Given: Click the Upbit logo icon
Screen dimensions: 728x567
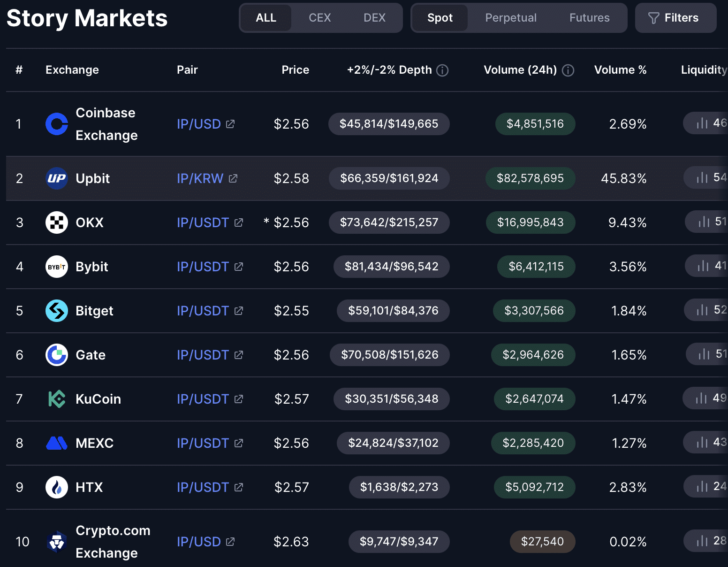Looking at the screenshot, I should point(57,178).
